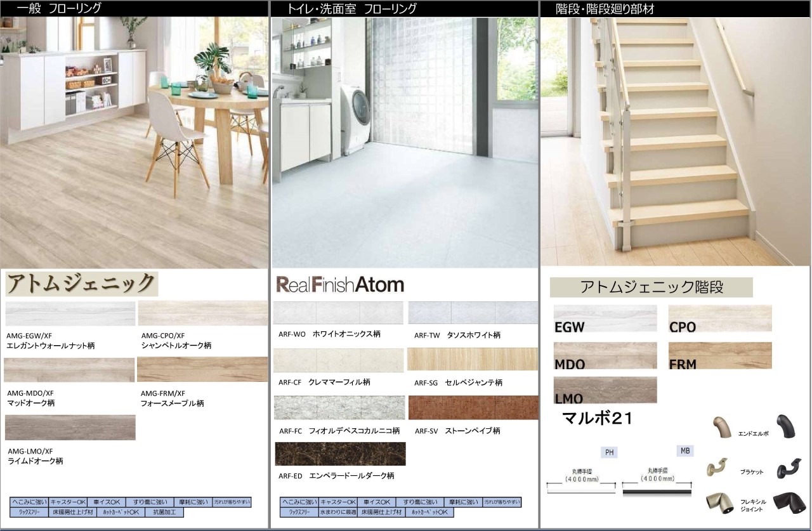Choose the MDO stair swatch
This screenshot has width=812, height=531.
(605, 356)
